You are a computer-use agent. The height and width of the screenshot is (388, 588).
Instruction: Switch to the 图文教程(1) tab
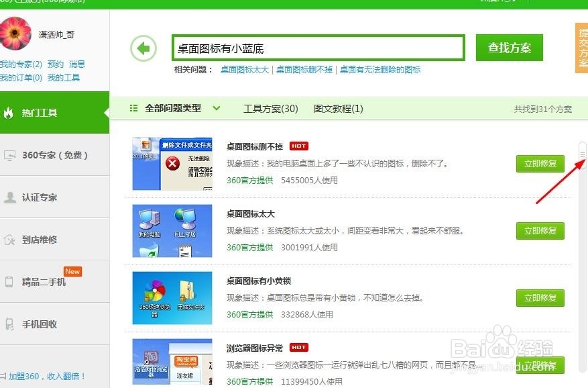[x=338, y=109]
